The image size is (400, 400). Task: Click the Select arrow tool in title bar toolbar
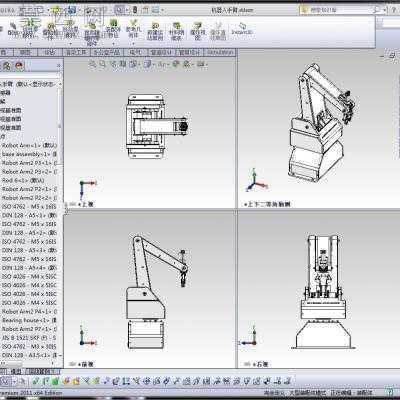click(x=119, y=10)
